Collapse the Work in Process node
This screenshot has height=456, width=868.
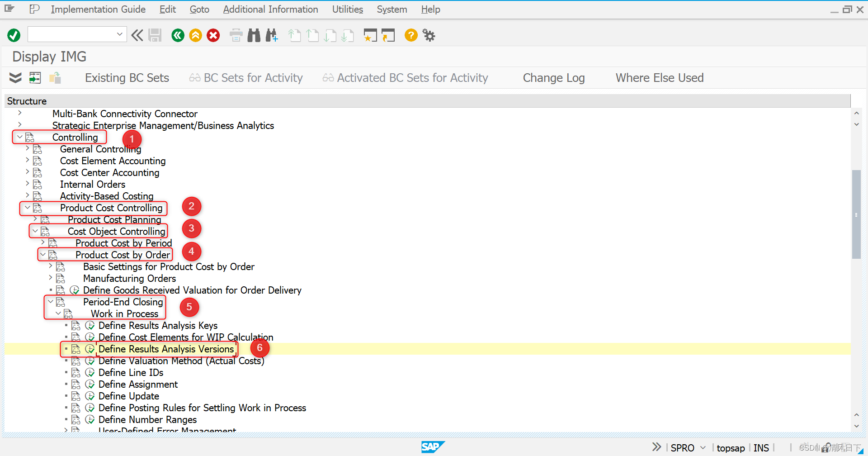click(x=58, y=313)
